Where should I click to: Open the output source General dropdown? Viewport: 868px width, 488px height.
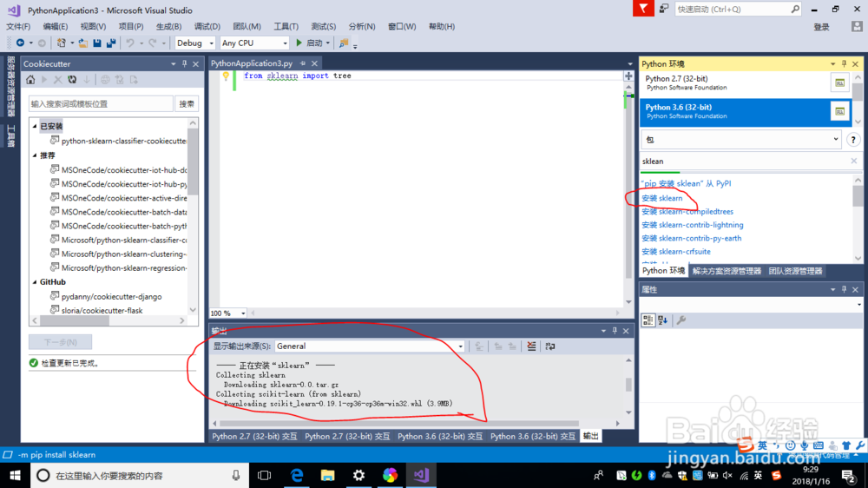460,346
